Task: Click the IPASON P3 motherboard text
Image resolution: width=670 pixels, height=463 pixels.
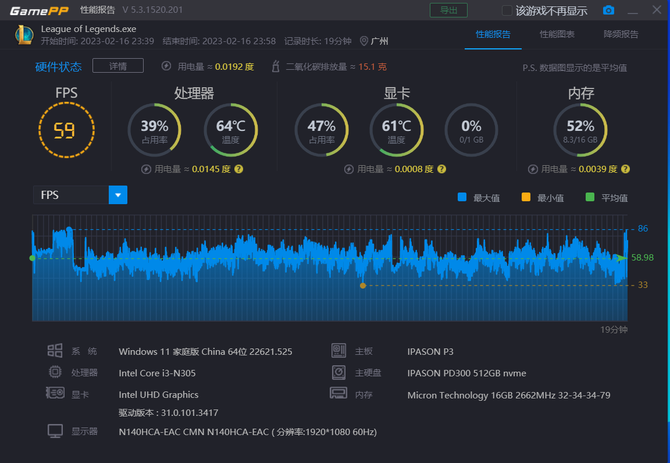Action: point(430,352)
